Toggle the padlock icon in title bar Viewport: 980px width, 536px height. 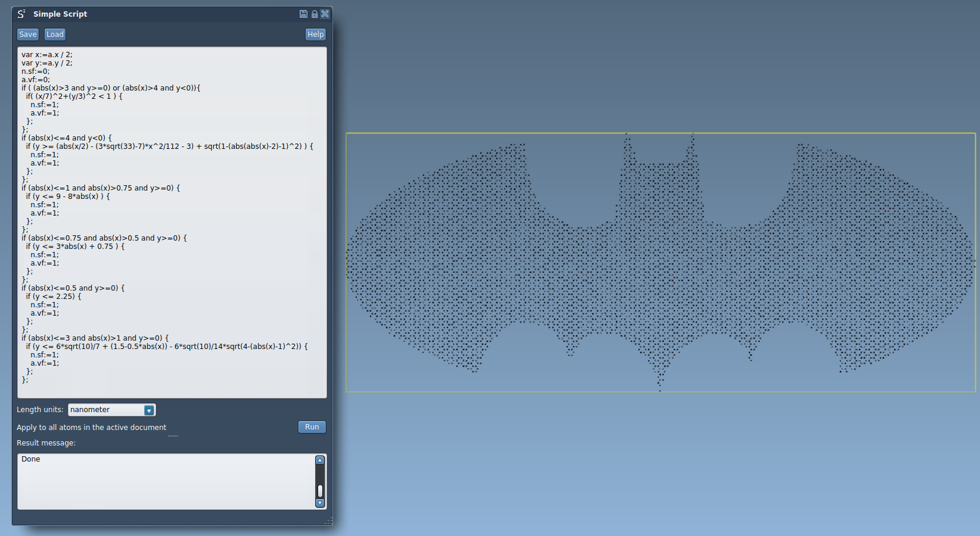point(315,14)
